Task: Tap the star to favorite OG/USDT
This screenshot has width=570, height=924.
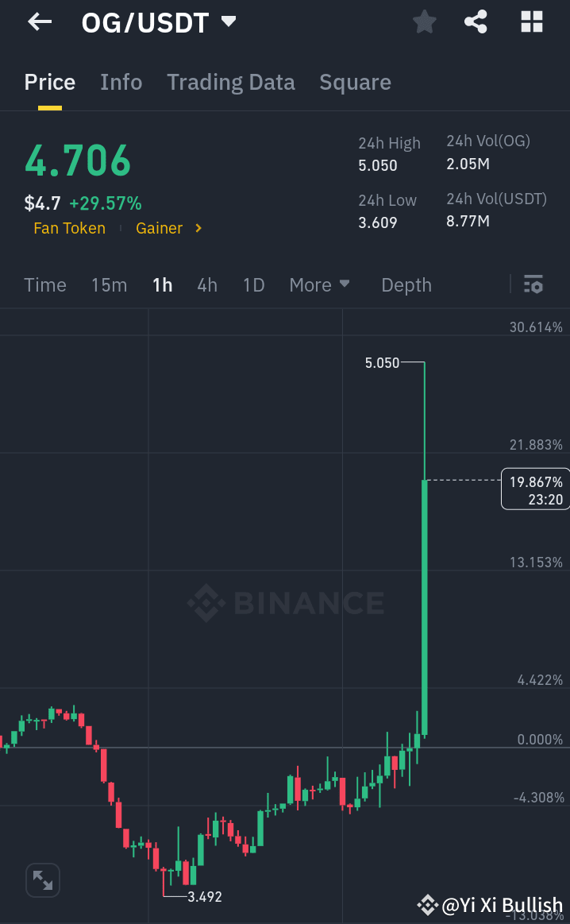Action: pos(424,21)
